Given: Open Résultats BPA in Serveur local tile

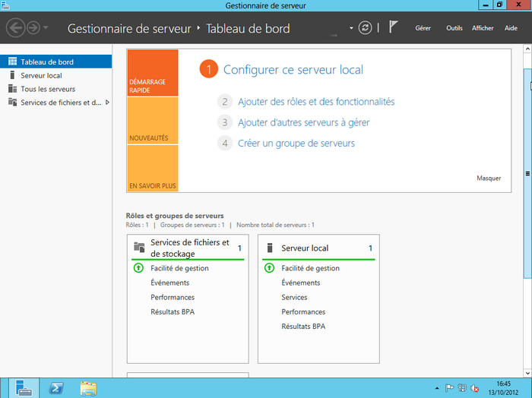Looking at the screenshot, I should pos(303,327).
